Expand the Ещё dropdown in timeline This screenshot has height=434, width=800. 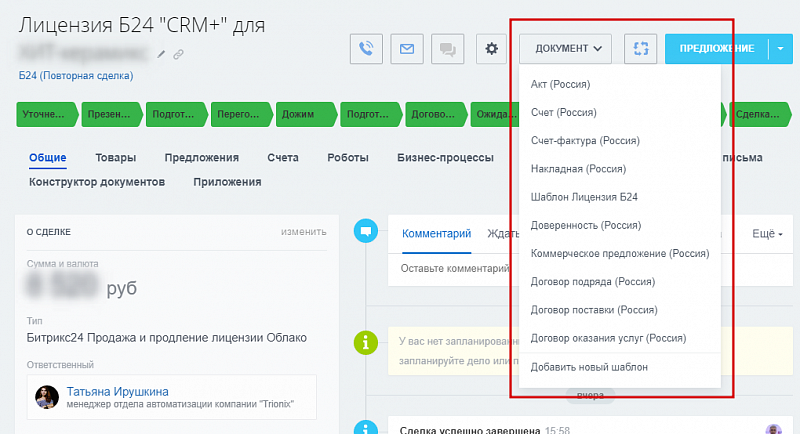(x=767, y=234)
